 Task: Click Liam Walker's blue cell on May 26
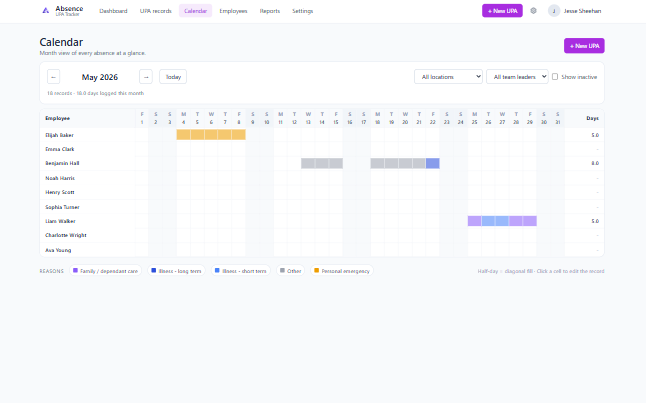click(488, 221)
